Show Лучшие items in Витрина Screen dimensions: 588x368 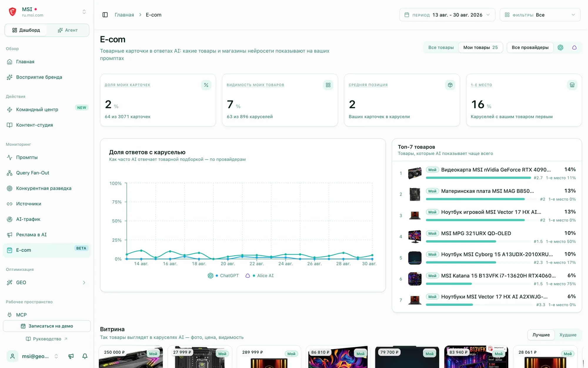pyautogui.click(x=541, y=335)
